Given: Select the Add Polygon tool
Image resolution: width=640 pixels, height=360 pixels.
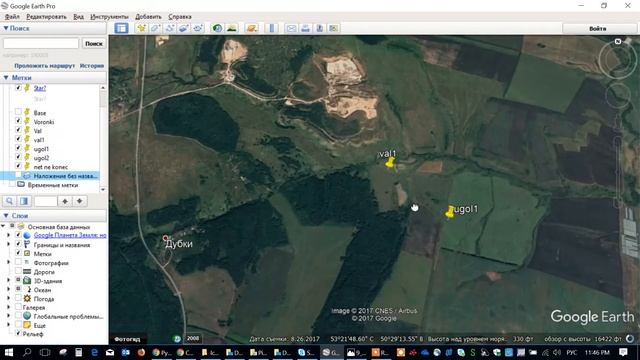Looking at the screenshot, I should click(x=156, y=28).
